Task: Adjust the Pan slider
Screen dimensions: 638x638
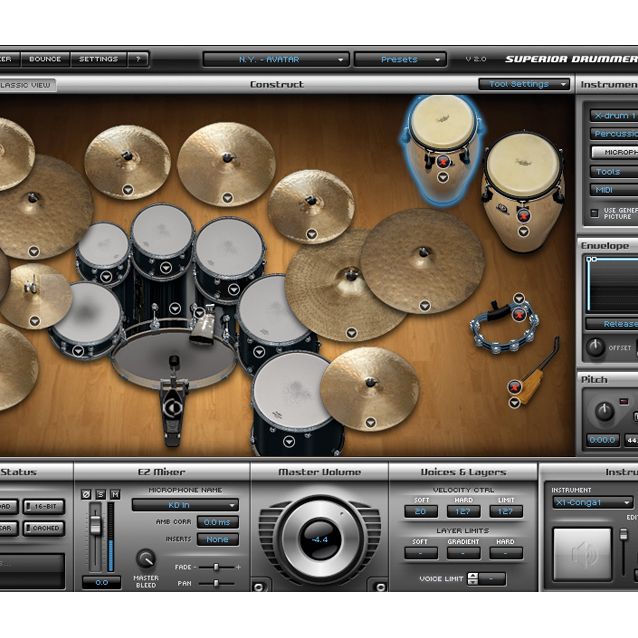Action: click(216, 583)
